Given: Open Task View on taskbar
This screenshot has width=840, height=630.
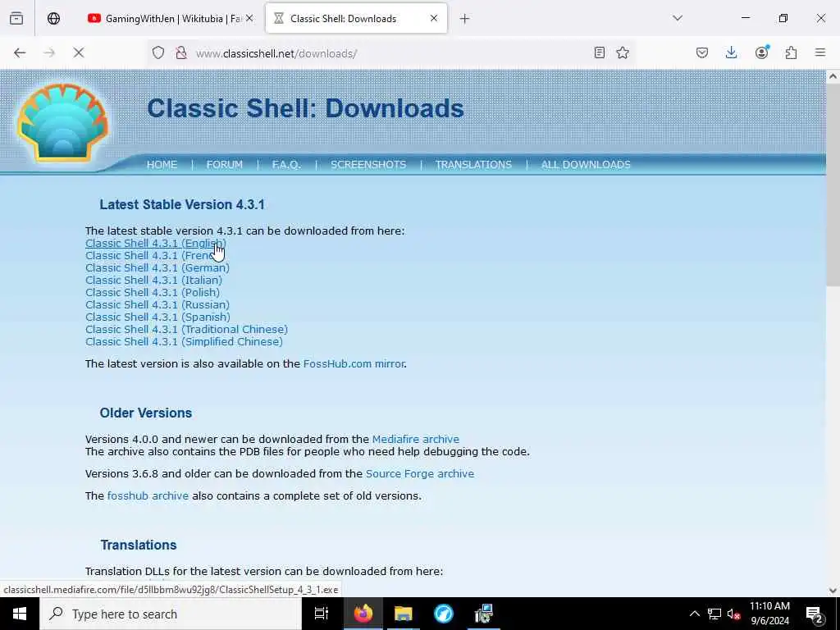Looking at the screenshot, I should click(322, 614).
